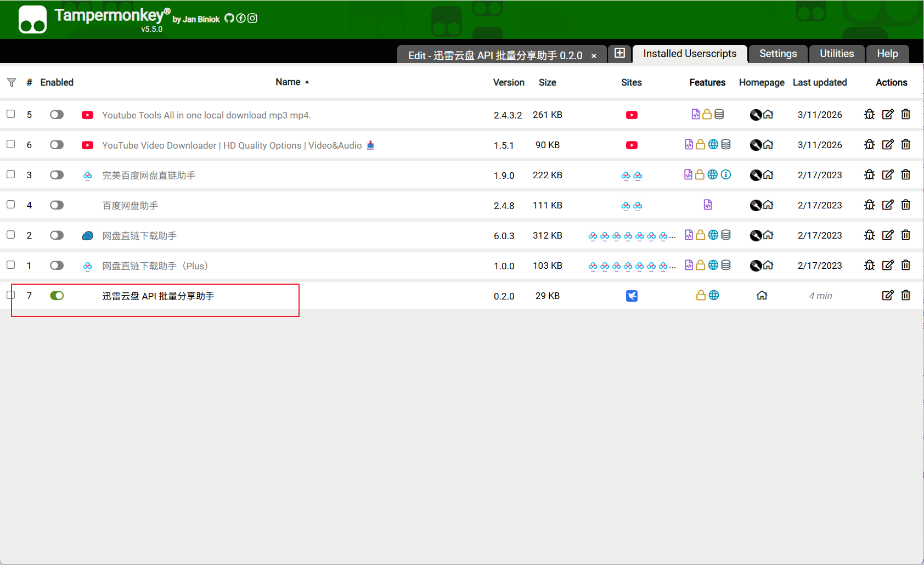This screenshot has height=565, width=924.
Task: Click the Tampermonkey logo in the header
Action: tap(32, 20)
